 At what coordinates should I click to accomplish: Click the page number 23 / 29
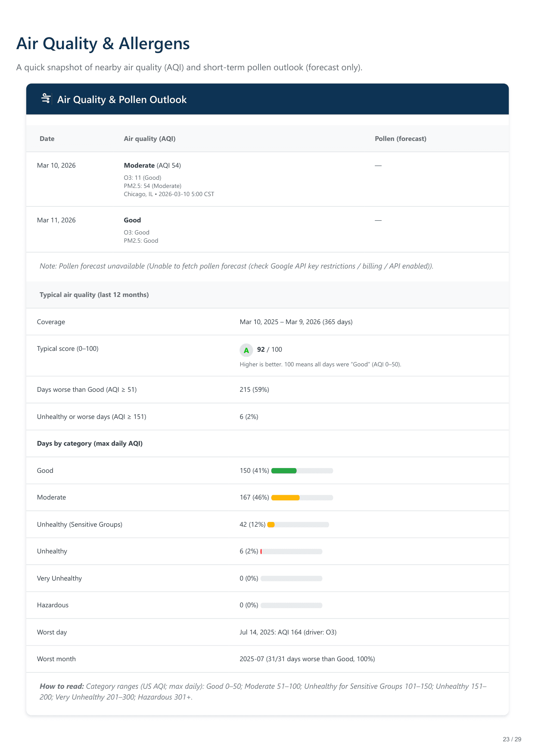pyautogui.click(x=512, y=739)
